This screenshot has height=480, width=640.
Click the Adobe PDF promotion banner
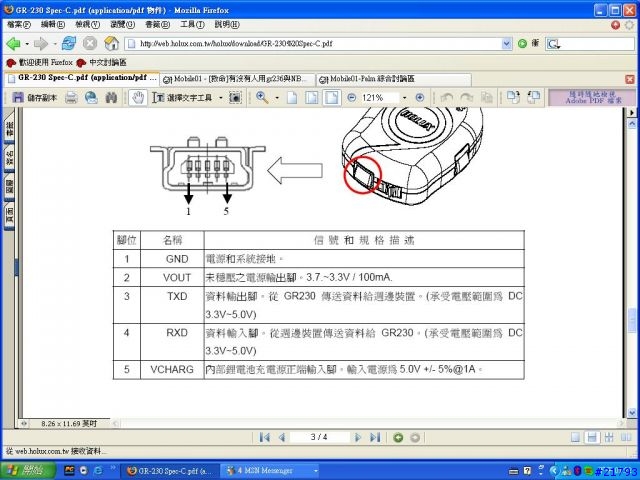[x=592, y=98]
